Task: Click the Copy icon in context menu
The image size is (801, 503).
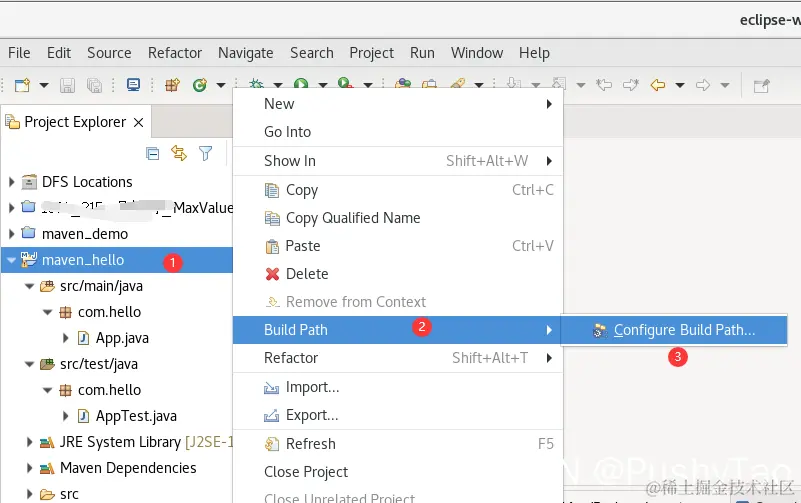Action: [272, 190]
